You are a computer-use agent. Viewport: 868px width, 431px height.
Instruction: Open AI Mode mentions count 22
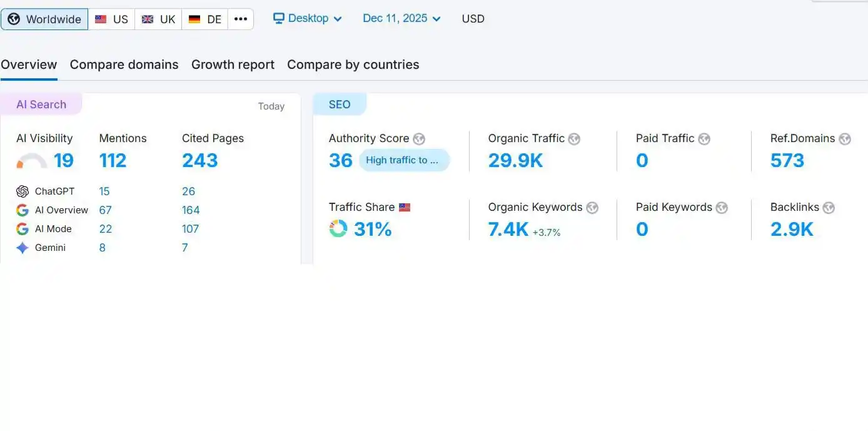(x=106, y=229)
